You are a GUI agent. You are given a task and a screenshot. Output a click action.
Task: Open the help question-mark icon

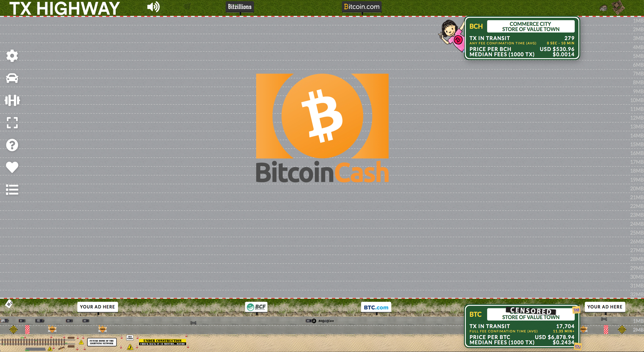pos(12,145)
